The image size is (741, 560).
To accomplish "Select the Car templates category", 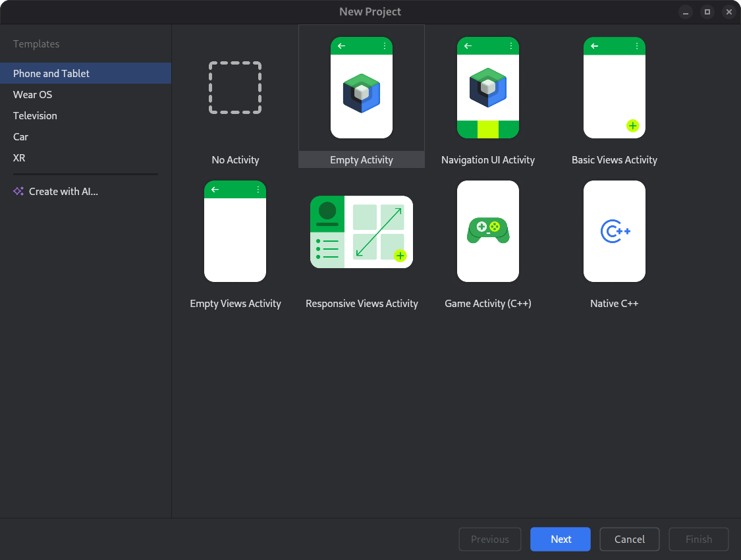I will click(x=20, y=136).
